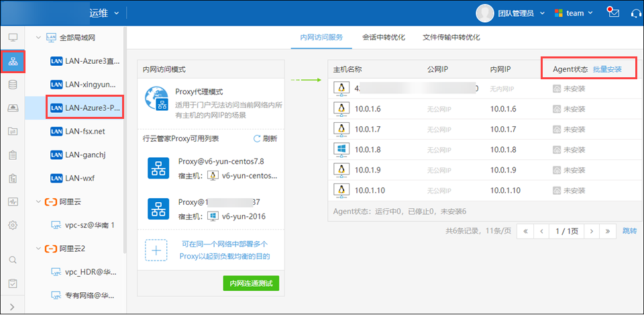This screenshot has width=644, height=315.
Task: Click the headset support icon
Action: [633, 13]
